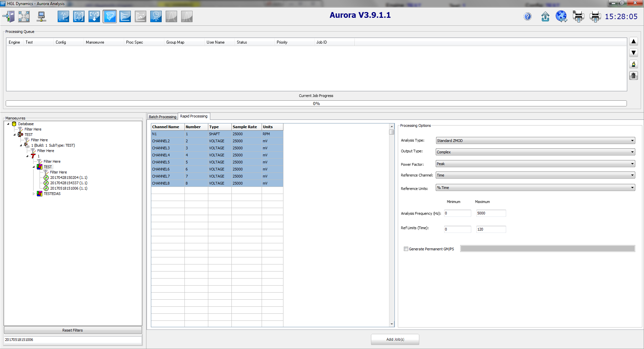Open the network computer connection icon
The width and height of the screenshot is (644, 349).
(41, 16)
